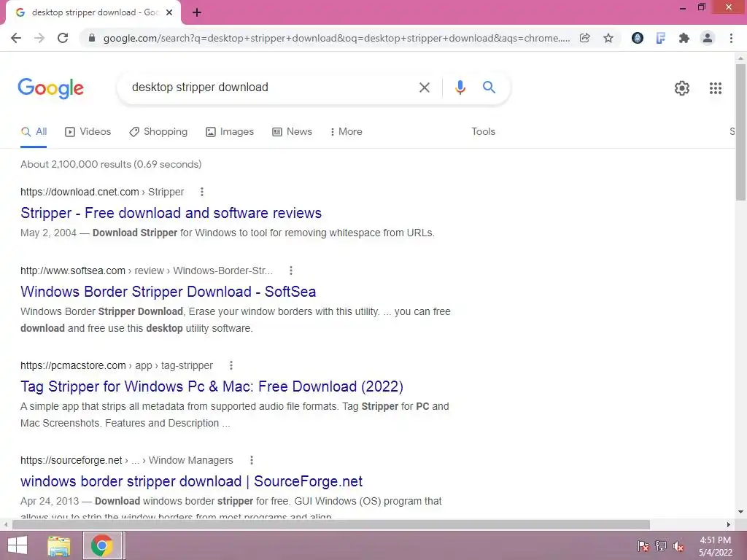Open Windows Border Stripper Download - SoftSea

(169, 292)
